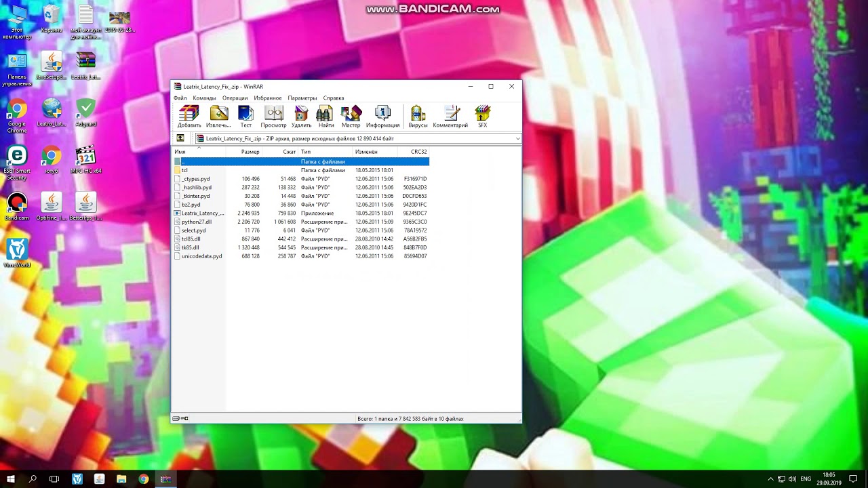Viewport: 868px width, 488px height.
Task: Select the unicodedata.pyd file
Action: (x=301, y=256)
